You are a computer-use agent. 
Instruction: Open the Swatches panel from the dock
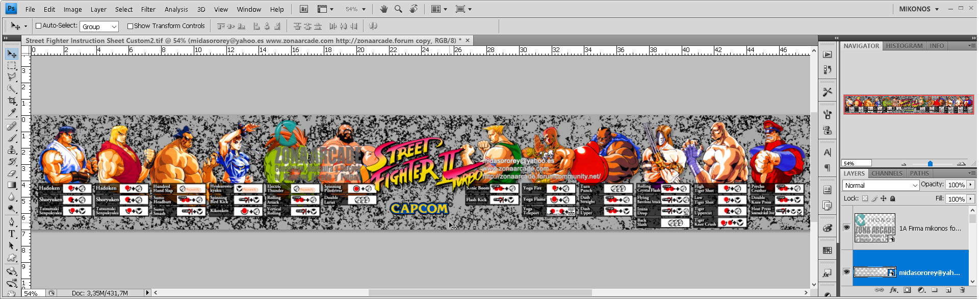click(827, 251)
